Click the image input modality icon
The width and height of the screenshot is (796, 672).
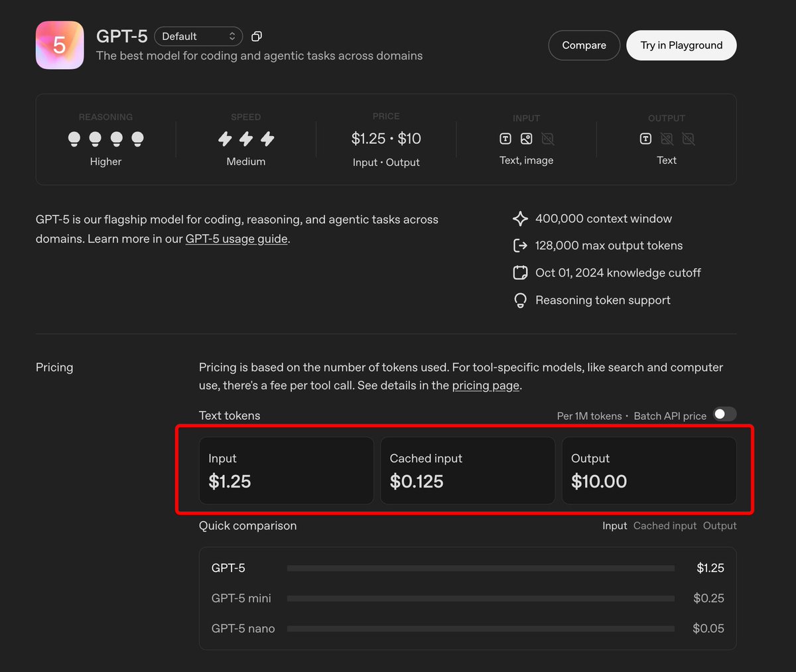(527, 139)
